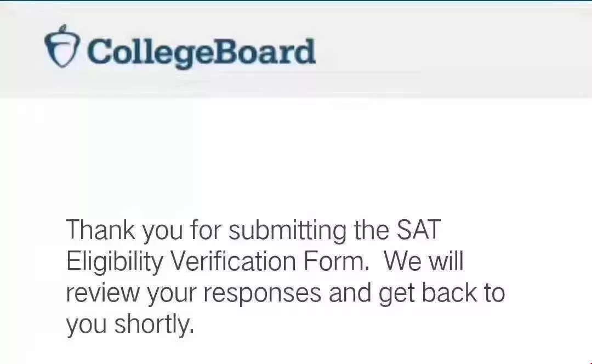
Task: Click the word "submitting" in the confirmation
Action: [x=288, y=230]
